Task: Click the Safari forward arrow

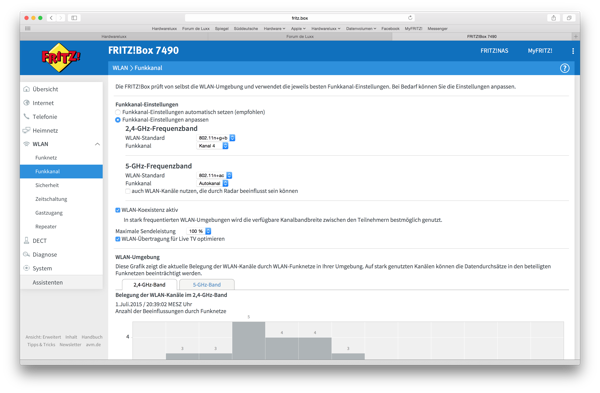Action: pyautogui.click(x=60, y=18)
